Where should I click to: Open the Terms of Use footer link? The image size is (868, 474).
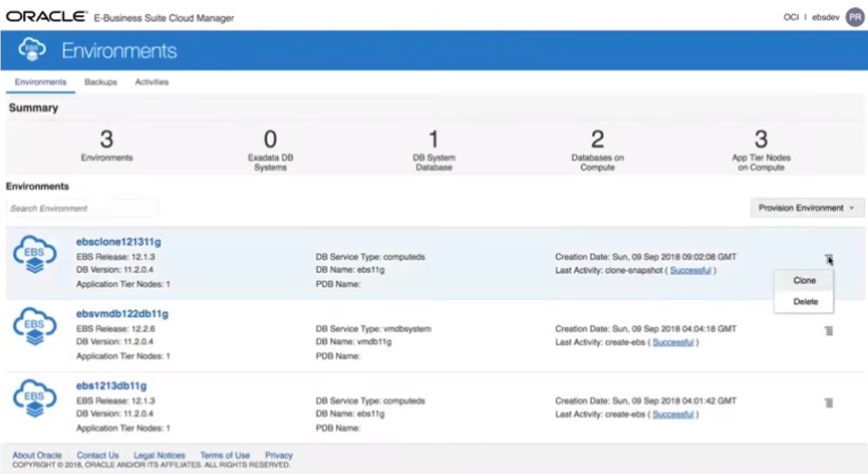point(225,455)
